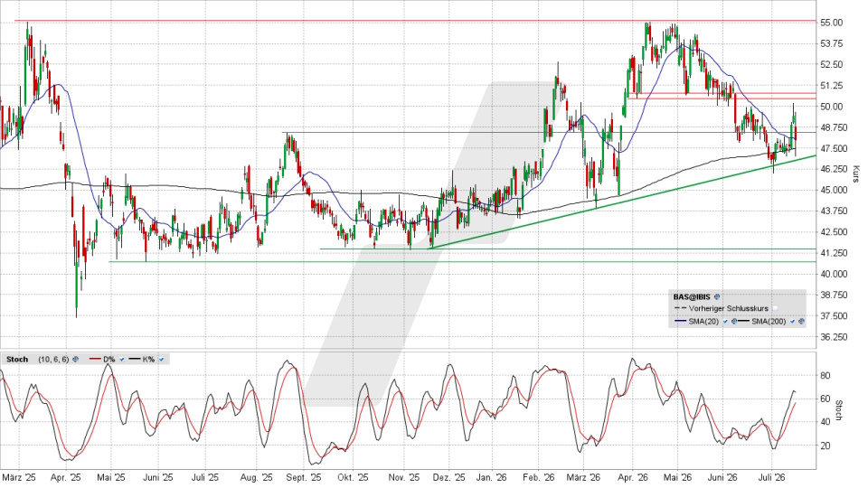Click the Stoch axis value 20
The height and width of the screenshot is (488, 868).
[825, 446]
